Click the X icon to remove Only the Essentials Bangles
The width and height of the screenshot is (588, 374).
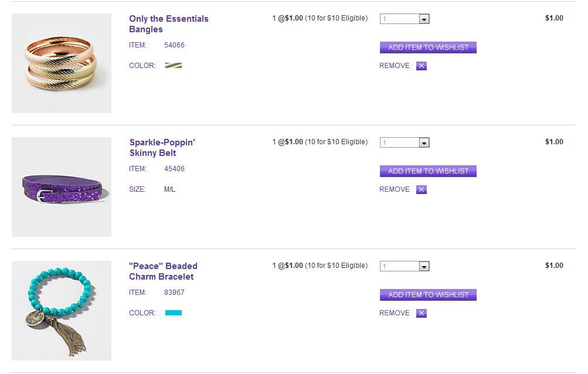pos(422,66)
